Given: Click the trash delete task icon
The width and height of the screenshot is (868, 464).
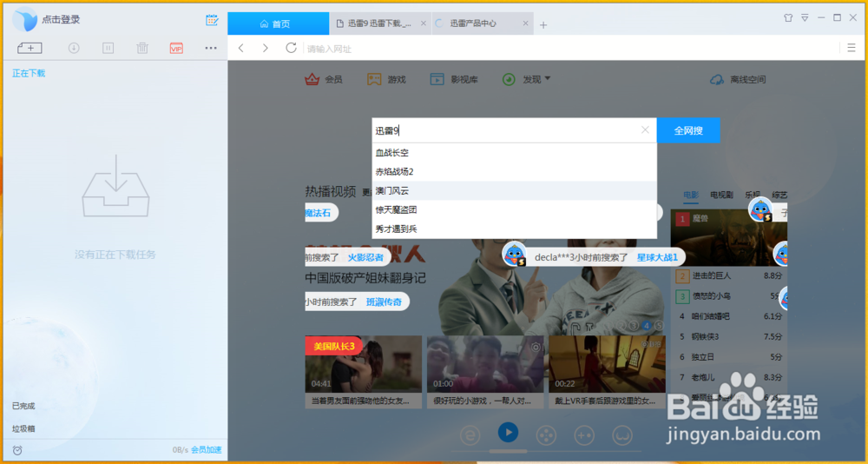Looking at the screenshot, I should [142, 49].
